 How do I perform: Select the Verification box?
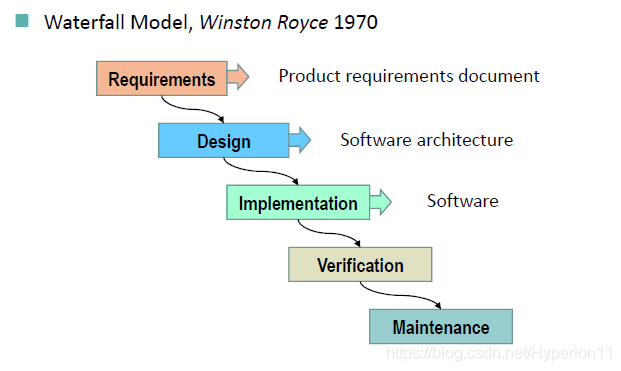coord(360,264)
